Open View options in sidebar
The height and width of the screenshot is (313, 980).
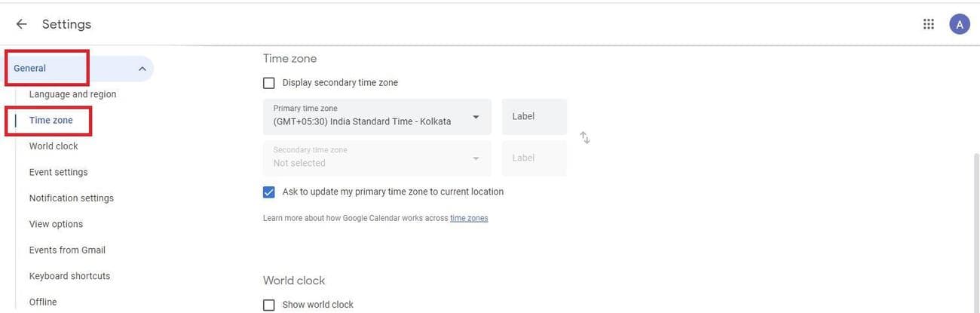(56, 224)
